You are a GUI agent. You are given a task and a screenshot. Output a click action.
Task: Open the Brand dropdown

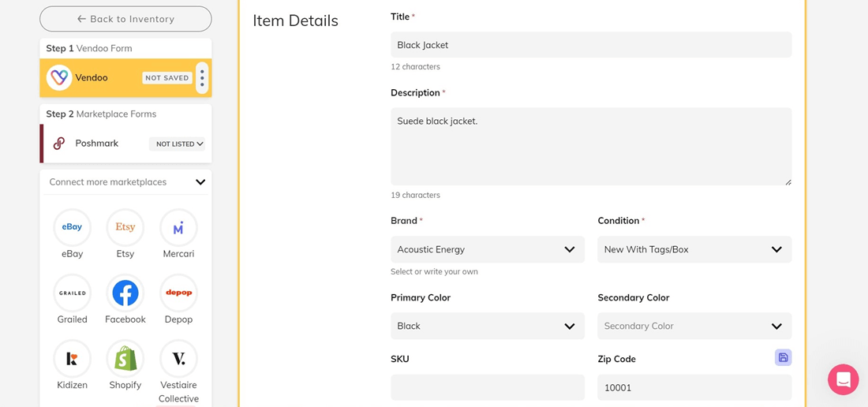pos(487,249)
